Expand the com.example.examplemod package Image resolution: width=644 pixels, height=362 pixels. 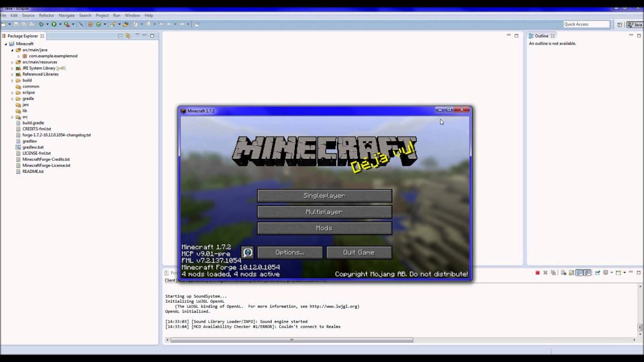click(x=19, y=56)
